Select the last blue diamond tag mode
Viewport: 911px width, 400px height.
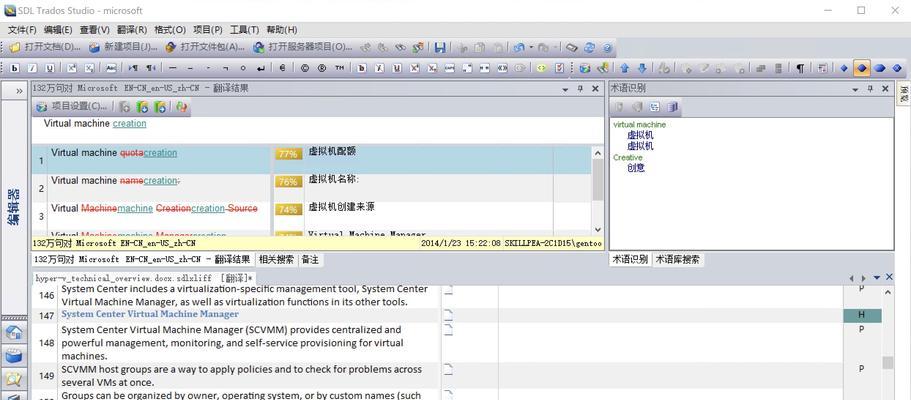(x=897, y=68)
